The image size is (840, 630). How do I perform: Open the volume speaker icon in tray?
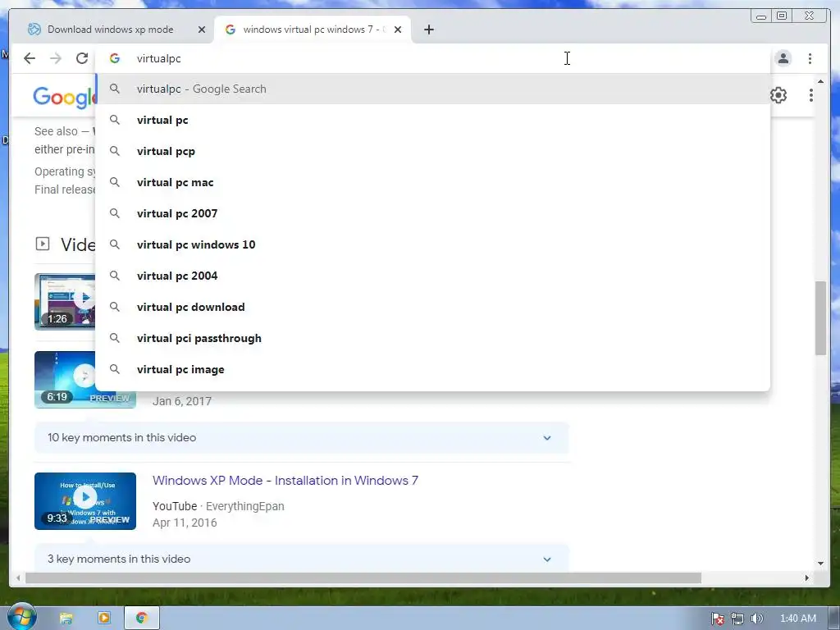[x=757, y=619]
